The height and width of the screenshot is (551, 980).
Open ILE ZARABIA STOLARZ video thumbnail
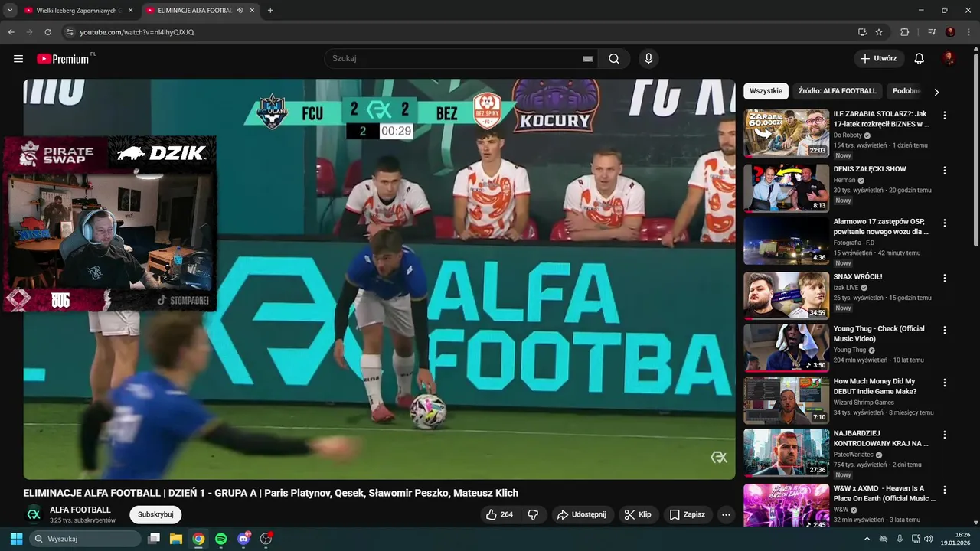[786, 133]
